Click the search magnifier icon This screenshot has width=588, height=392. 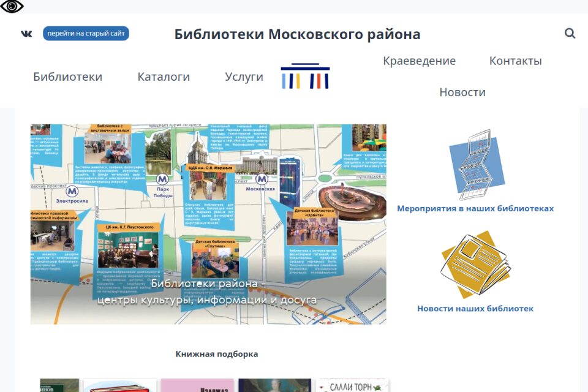[x=570, y=34]
